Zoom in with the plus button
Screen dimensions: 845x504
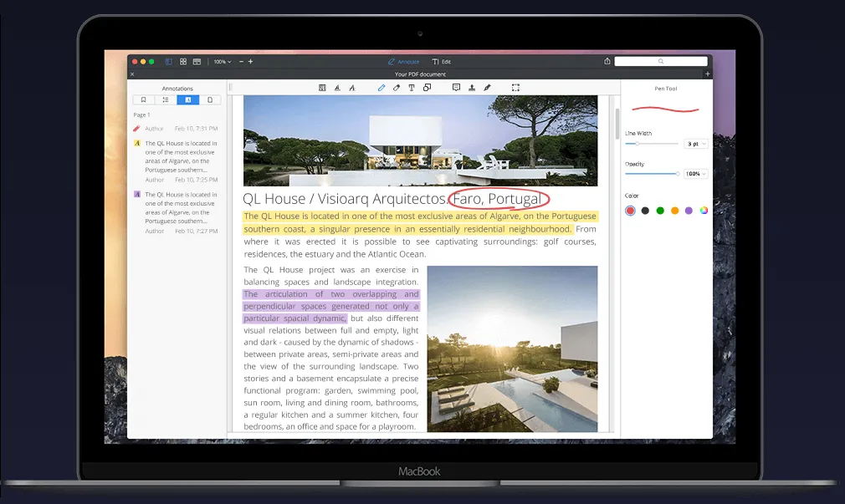pos(252,61)
